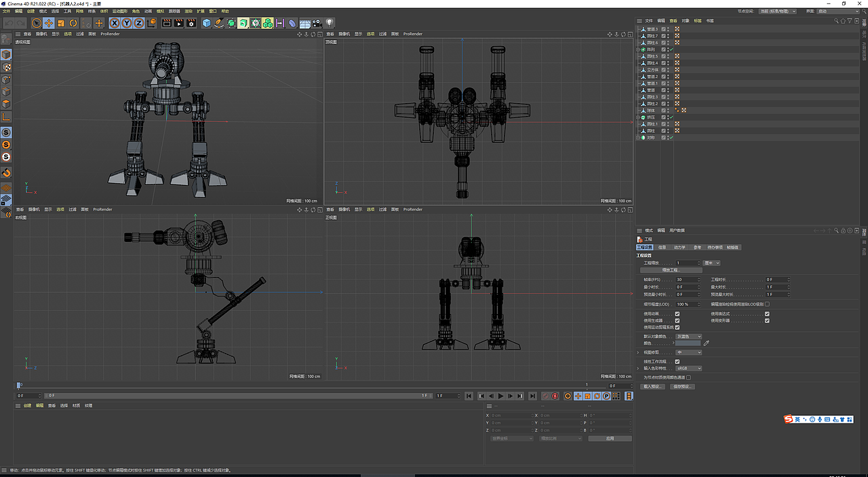868x477 pixels.
Task: Go to start of animation
Action: click(469, 396)
